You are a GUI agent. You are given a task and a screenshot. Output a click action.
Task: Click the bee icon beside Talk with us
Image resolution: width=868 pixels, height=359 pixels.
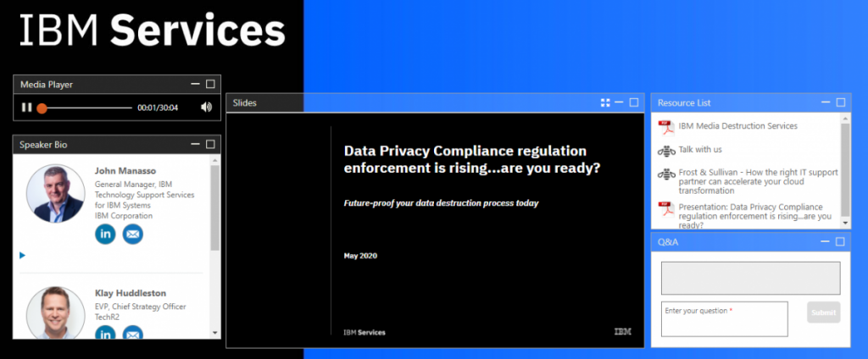(666, 151)
